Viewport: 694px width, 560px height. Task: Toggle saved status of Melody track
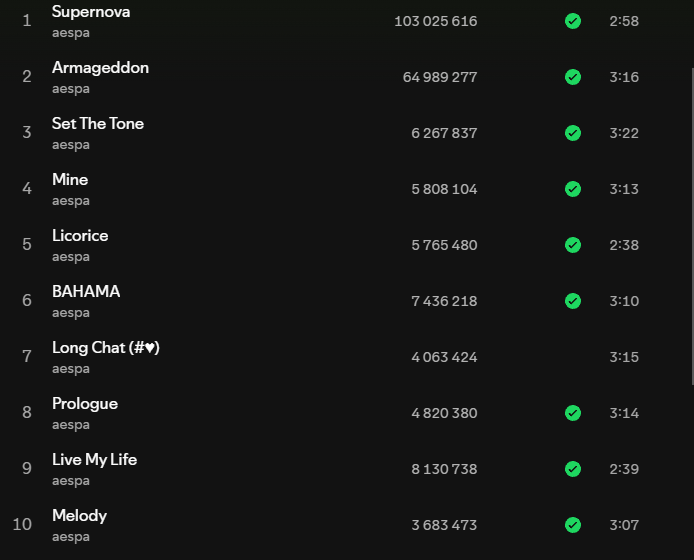(x=573, y=525)
